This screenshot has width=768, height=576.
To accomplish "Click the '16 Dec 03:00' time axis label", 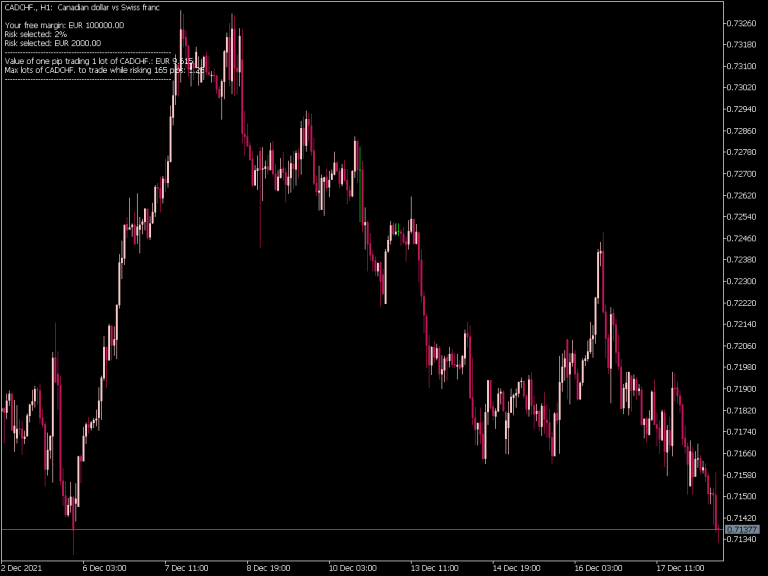I will pyautogui.click(x=599, y=568).
